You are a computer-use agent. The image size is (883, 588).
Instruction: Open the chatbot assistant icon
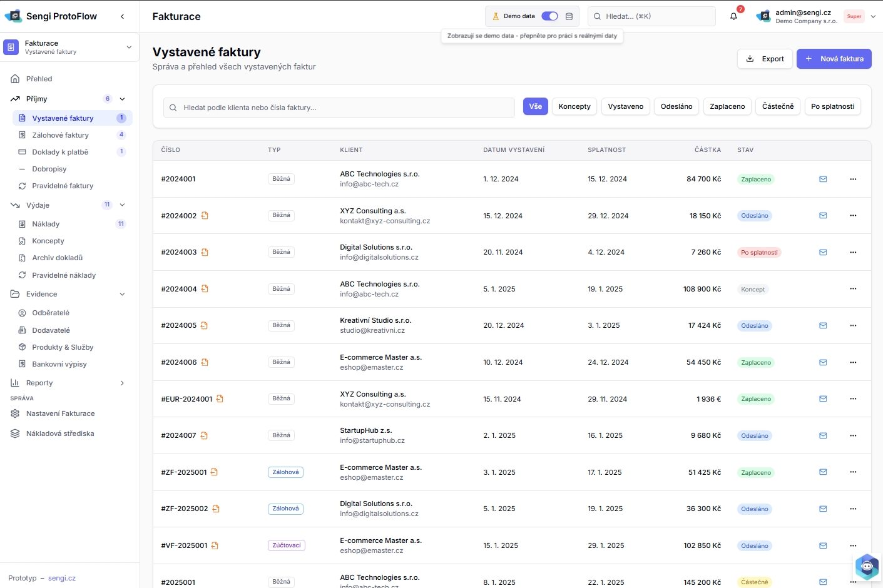tap(867, 567)
